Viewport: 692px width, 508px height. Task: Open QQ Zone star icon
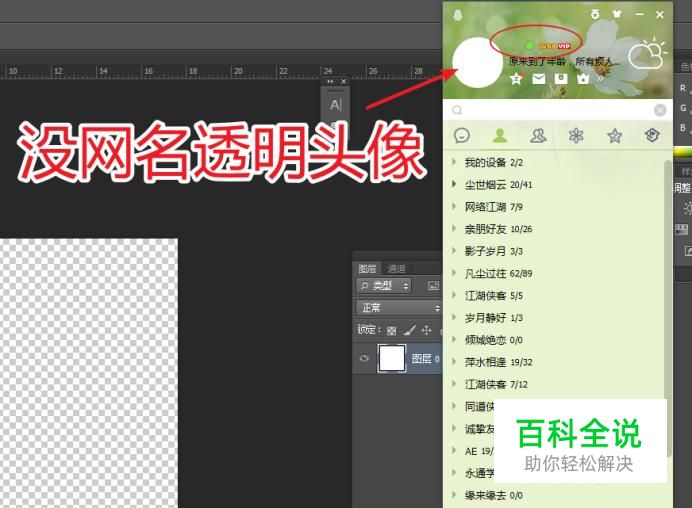(516, 79)
